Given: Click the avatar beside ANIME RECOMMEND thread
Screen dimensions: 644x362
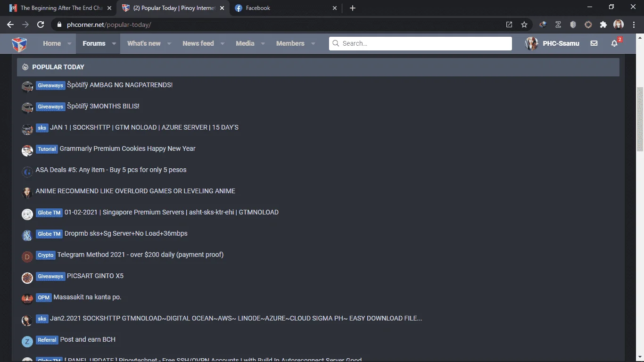Looking at the screenshot, I should point(27,193).
